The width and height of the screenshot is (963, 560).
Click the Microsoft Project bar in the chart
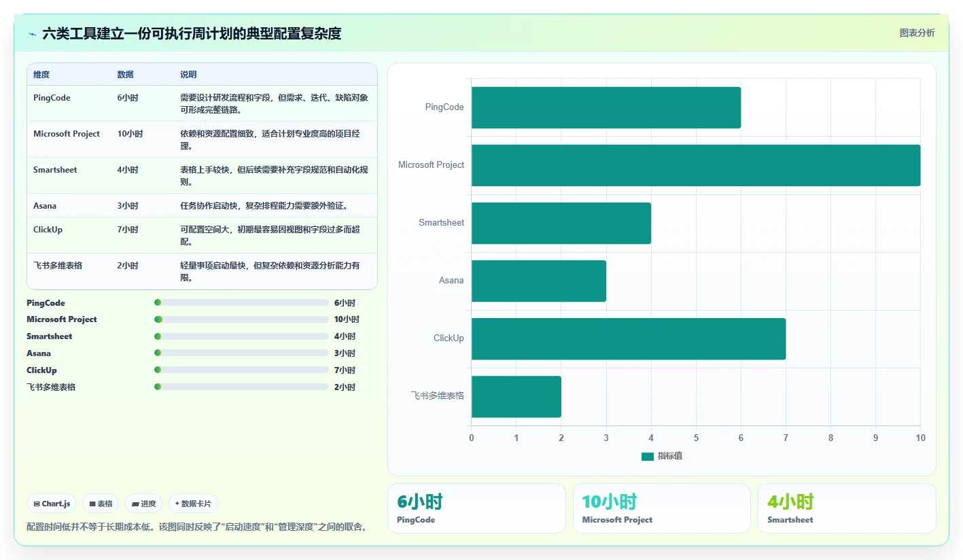(x=696, y=165)
